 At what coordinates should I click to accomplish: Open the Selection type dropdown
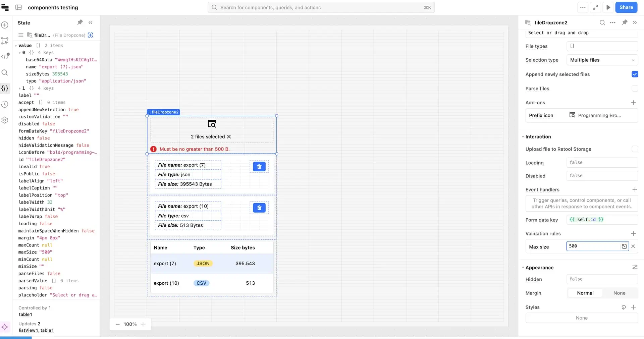602,60
